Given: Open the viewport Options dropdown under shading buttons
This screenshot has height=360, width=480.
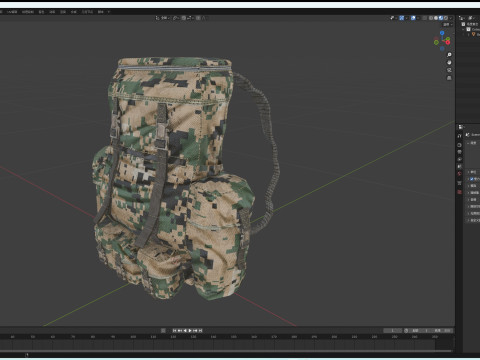Looking at the screenshot, I should point(448,25).
